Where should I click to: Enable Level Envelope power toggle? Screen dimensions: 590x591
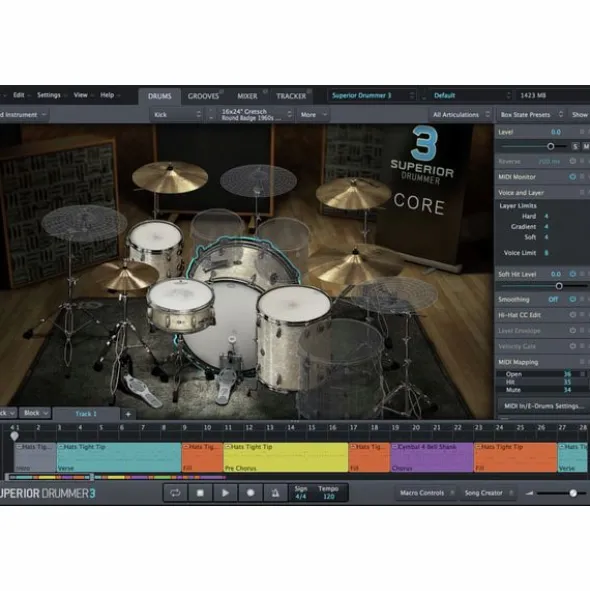(573, 331)
